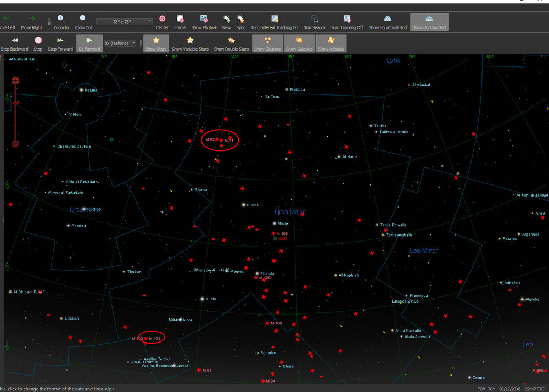Click the date 28/12/2018 in status bar
549x392 pixels.
click(510, 389)
